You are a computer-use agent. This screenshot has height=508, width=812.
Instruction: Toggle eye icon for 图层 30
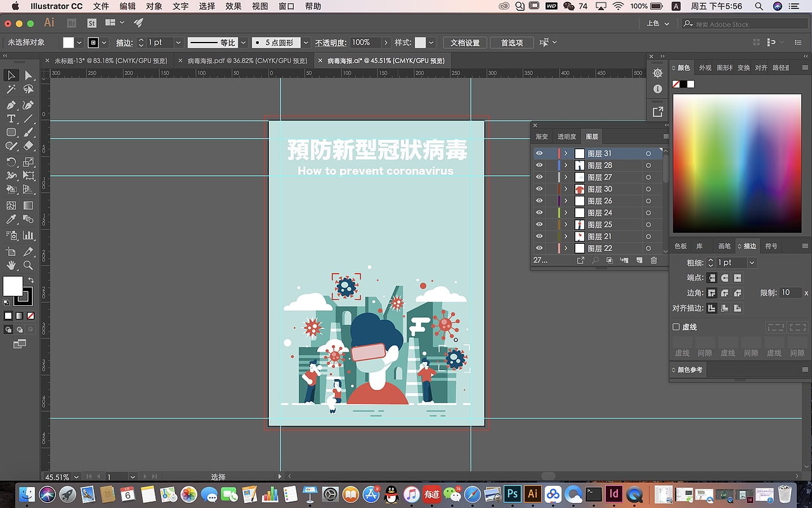539,189
